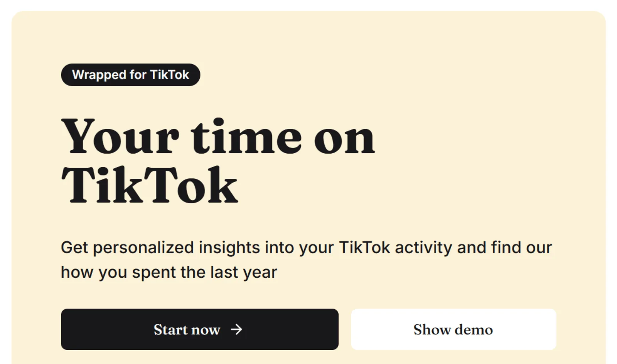This screenshot has width=617, height=364.
Task: Click the word "activity" in the description
Action: pyautogui.click(x=423, y=247)
